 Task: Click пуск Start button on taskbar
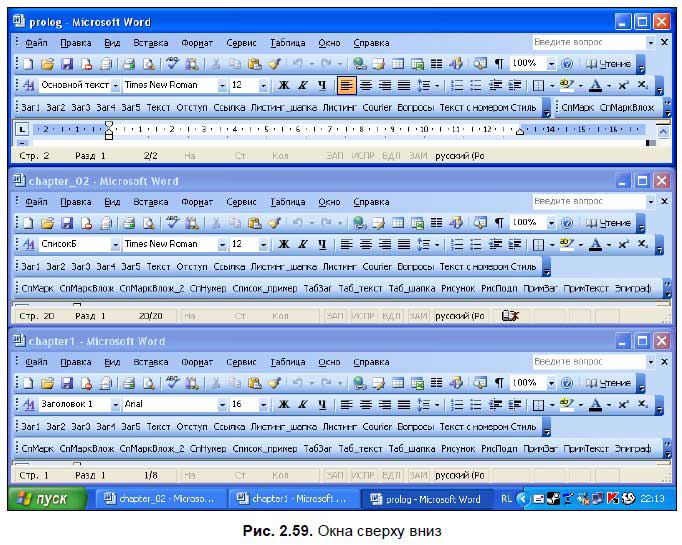47,498
